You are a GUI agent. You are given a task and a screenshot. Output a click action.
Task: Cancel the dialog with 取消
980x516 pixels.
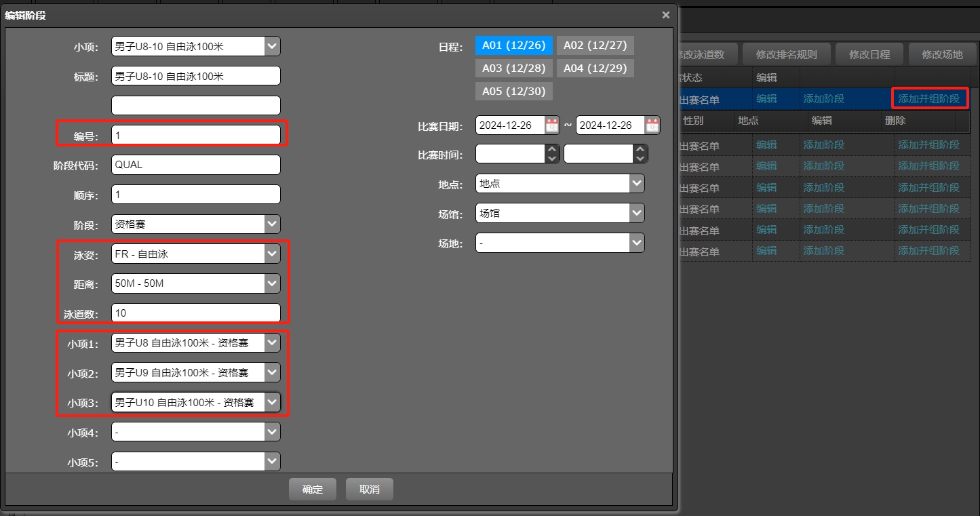point(369,488)
